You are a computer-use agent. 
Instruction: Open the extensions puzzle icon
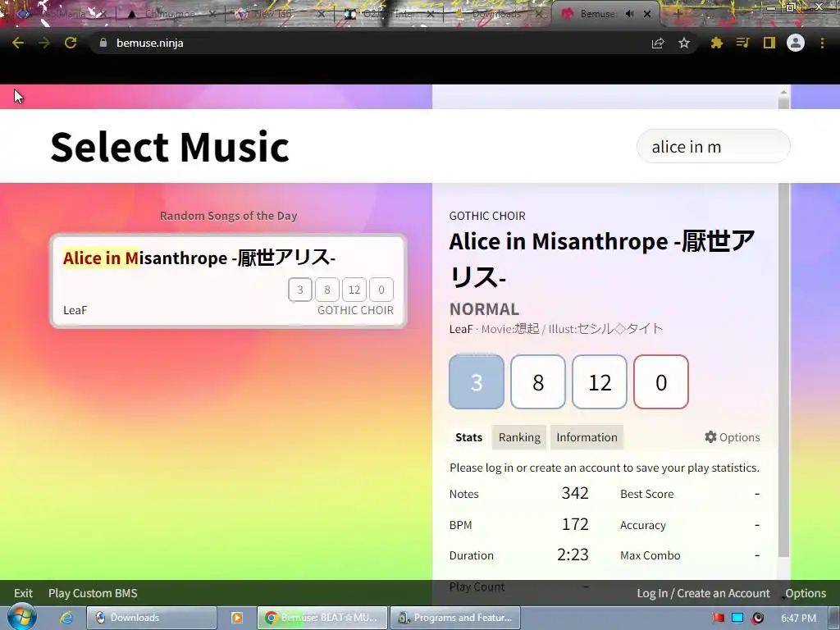tap(717, 43)
